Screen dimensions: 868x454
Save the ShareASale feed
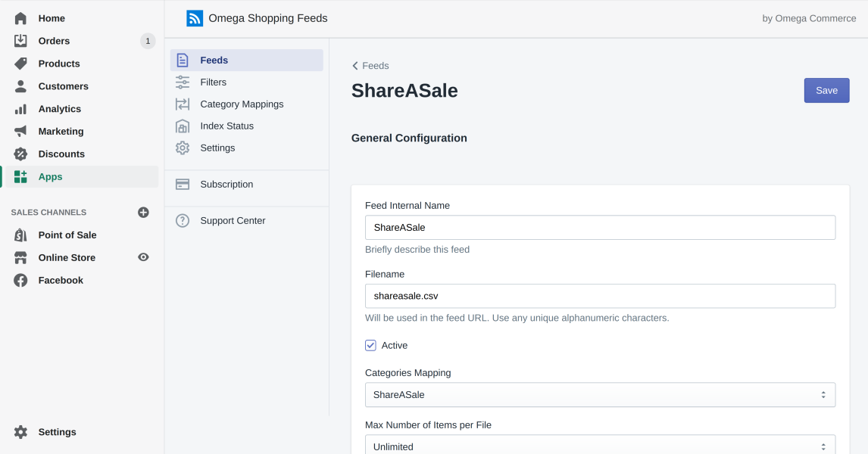pyautogui.click(x=826, y=91)
